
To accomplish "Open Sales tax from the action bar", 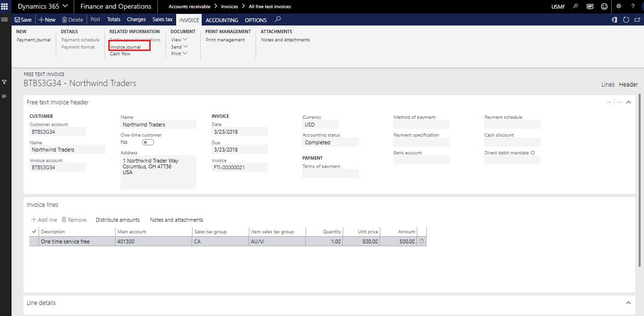I will tap(162, 20).
